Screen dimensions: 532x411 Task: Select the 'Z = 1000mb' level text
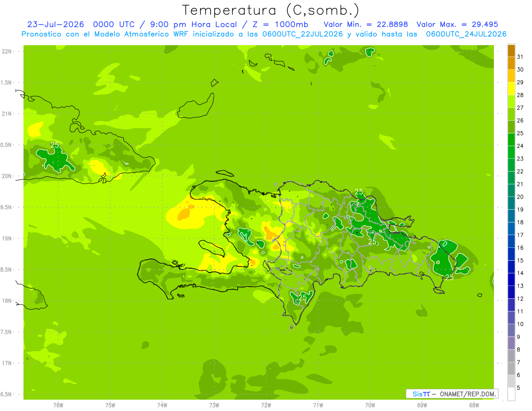pyautogui.click(x=280, y=24)
